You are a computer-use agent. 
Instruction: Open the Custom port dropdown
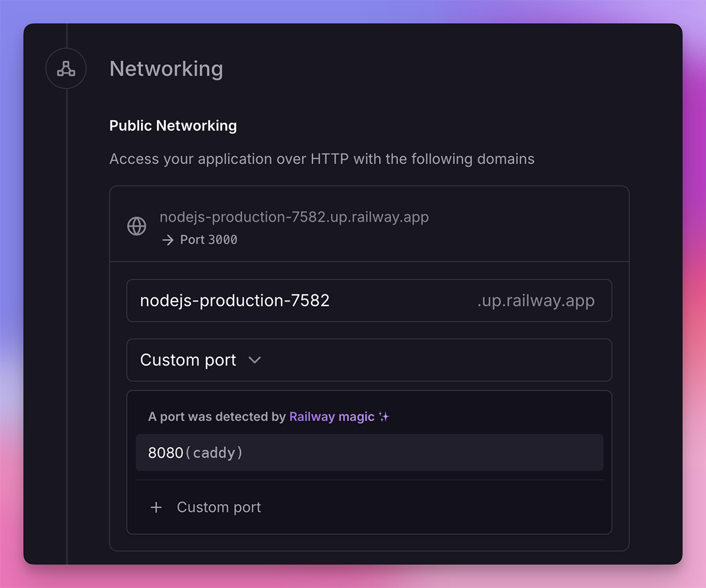coord(369,360)
